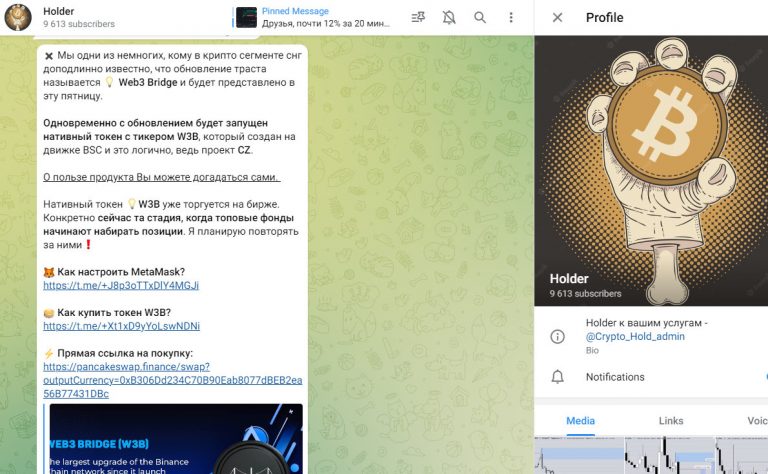Click the mute bell icon in chat header
Image resolution: width=768 pixels, height=474 pixels.
448,17
